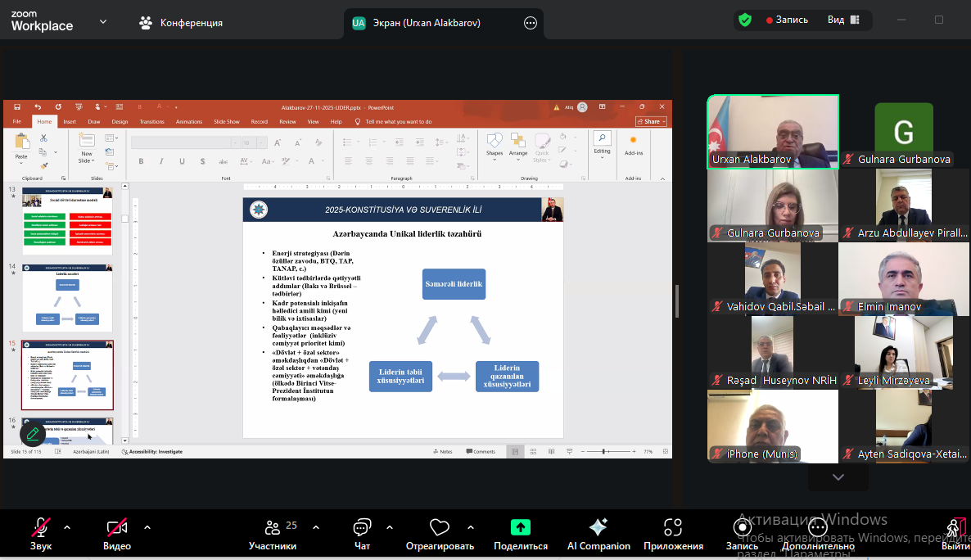Open screen share options ellipsis button
Viewport: 971px width, 560px height.
tap(530, 24)
